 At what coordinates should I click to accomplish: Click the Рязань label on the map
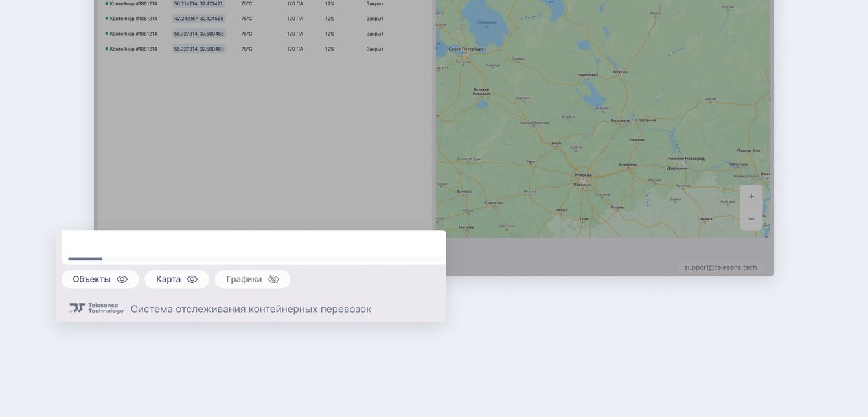click(617, 207)
